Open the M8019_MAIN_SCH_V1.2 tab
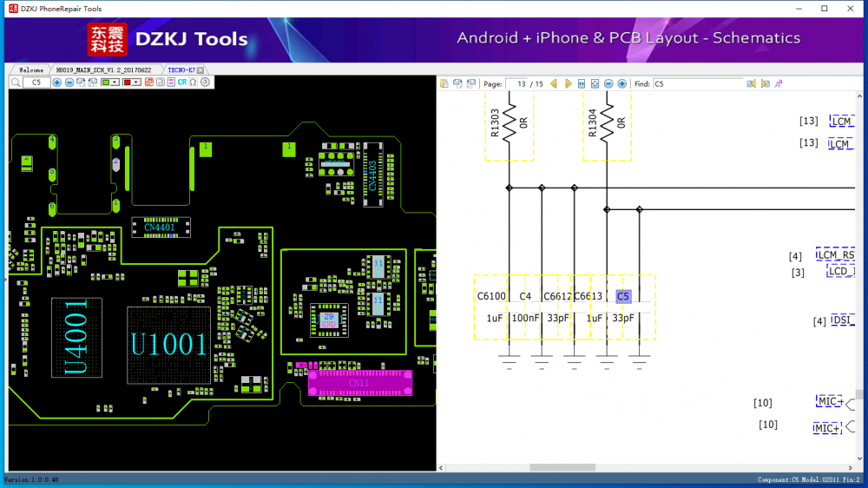The width and height of the screenshot is (868, 488). [103, 69]
